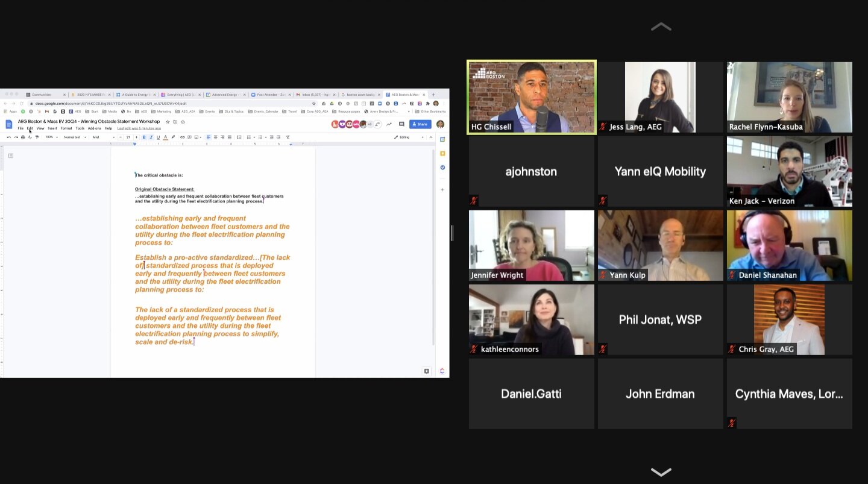Star the document title

168,122
